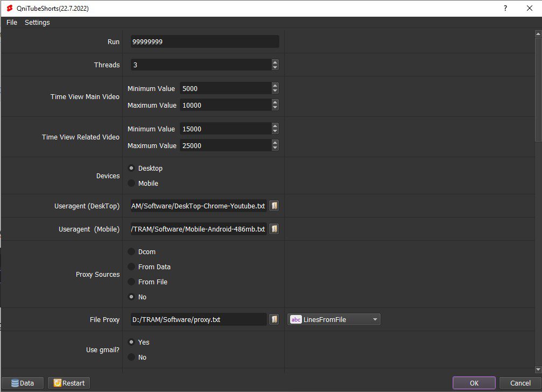
Task: Increase Related Video Minimum Value
Action: point(275,126)
